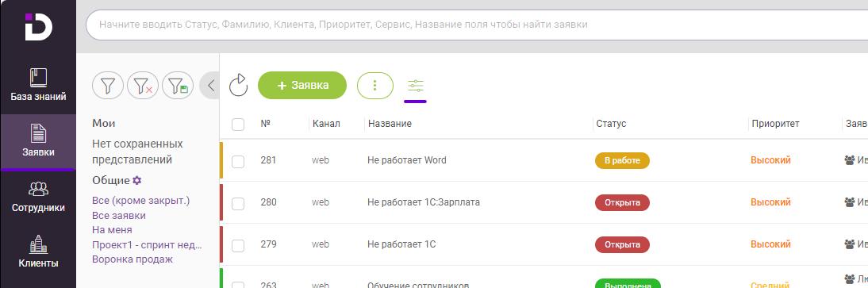Image resolution: width=868 pixels, height=288 pixels.
Task: Open request Не работает Word
Action: coord(407,160)
